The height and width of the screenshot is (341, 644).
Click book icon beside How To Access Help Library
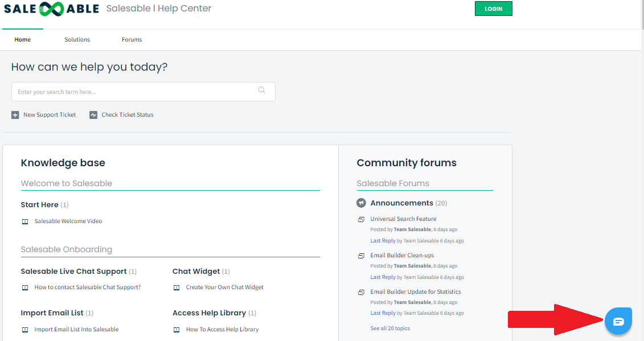coord(177,330)
